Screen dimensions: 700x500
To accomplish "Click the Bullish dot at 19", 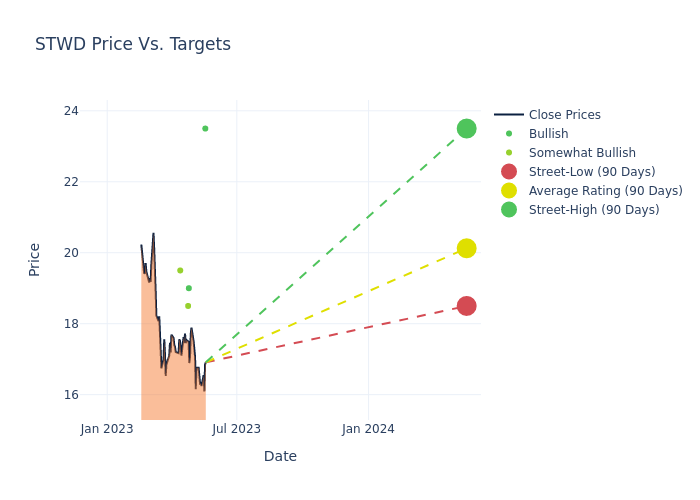I will point(188,288).
